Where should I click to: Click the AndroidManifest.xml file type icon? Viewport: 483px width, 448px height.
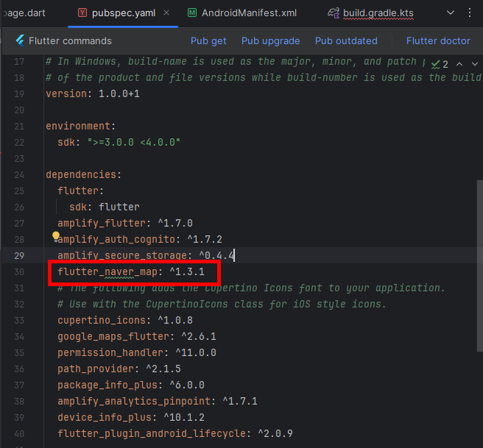click(x=192, y=13)
